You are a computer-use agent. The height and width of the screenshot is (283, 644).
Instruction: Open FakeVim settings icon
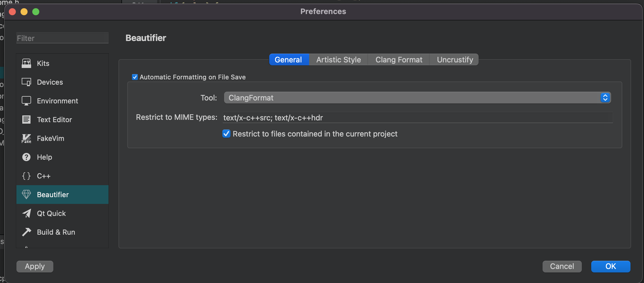coord(26,138)
